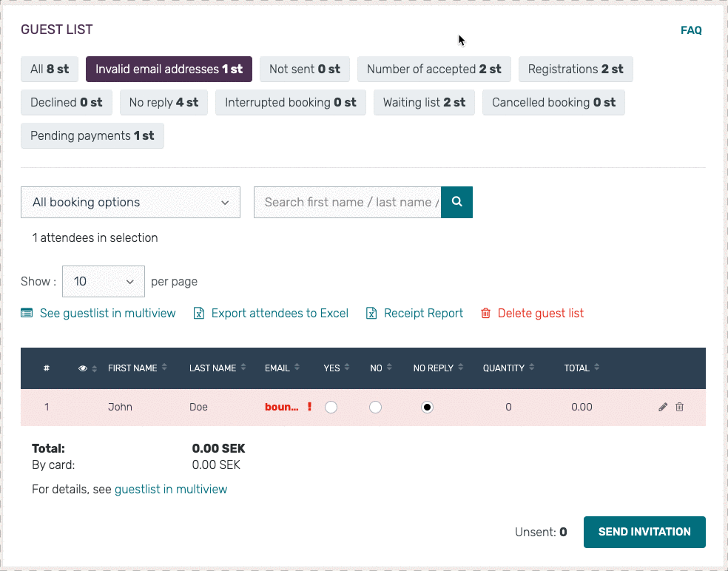Select Registrations 2 st filter
Viewport: 728px width, 571px height.
pyautogui.click(x=576, y=70)
